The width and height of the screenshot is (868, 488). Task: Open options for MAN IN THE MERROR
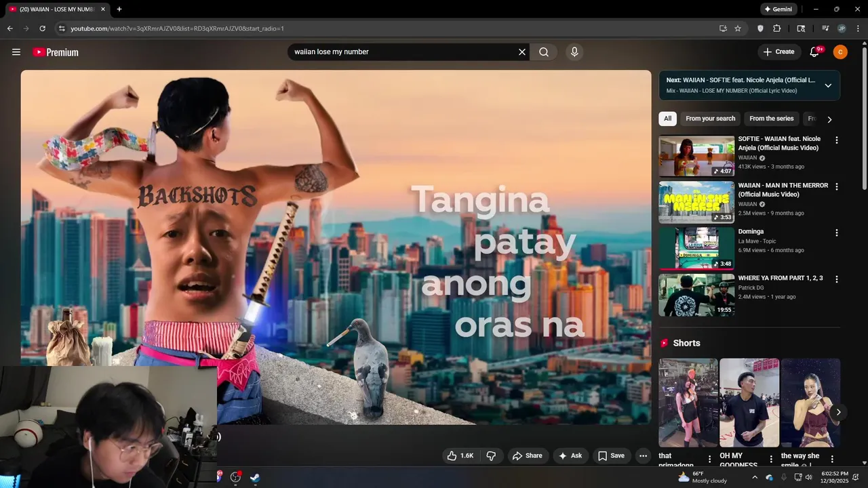(836, 186)
